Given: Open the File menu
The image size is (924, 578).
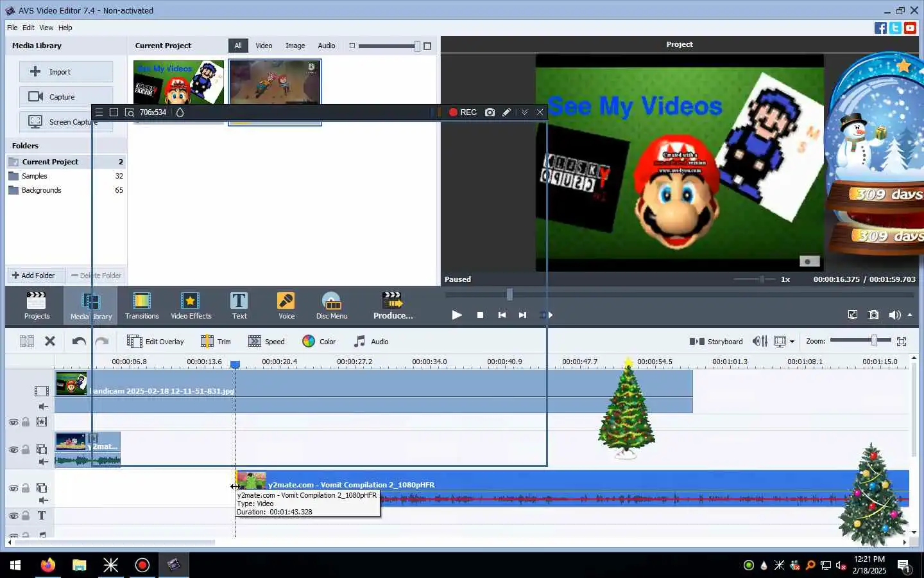Looking at the screenshot, I should 12,28.
